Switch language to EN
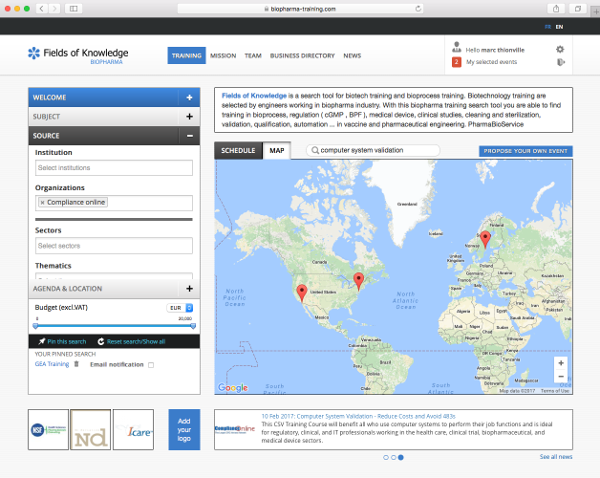Screen dimensions: 600x478 tap(559, 27)
